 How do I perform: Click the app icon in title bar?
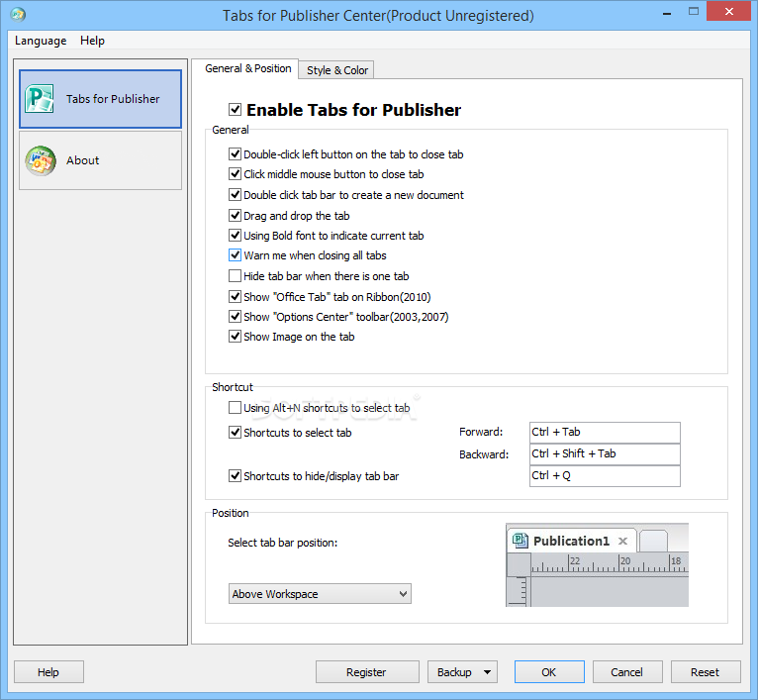(x=18, y=15)
